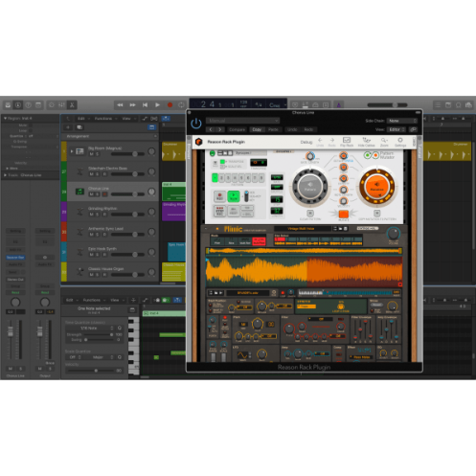Go to beginning with transport button

click(x=145, y=105)
